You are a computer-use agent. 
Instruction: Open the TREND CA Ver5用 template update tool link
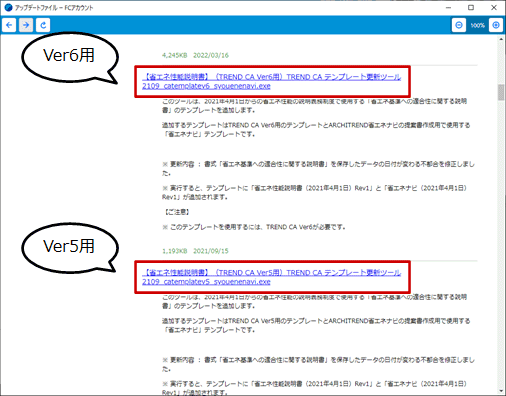[271, 277]
